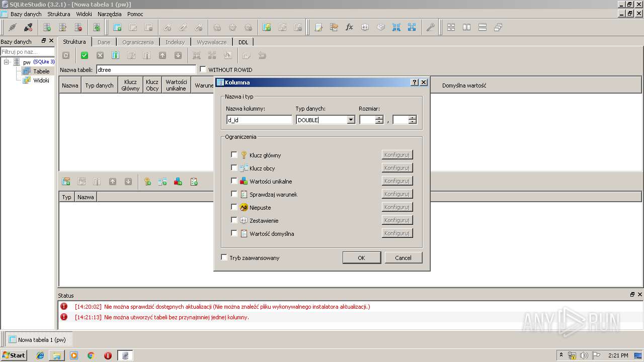Open the Bazy danych menu
The image size is (644, 362).
26,14
